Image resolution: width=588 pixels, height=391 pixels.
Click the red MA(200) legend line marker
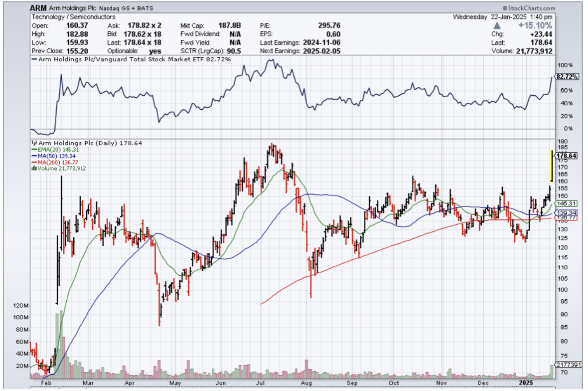coord(34,163)
